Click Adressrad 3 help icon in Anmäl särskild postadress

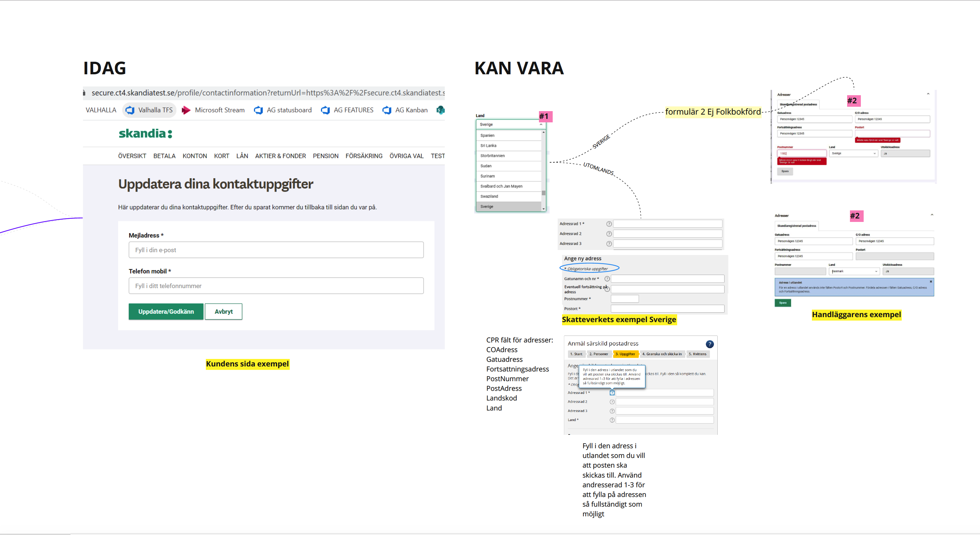coord(612,411)
